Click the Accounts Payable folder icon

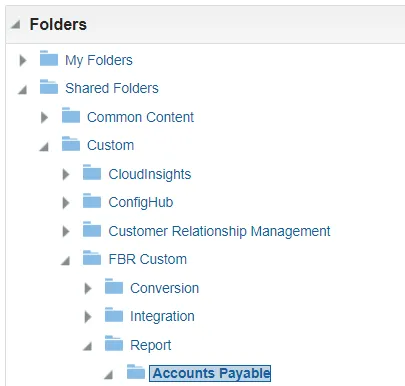(136, 372)
